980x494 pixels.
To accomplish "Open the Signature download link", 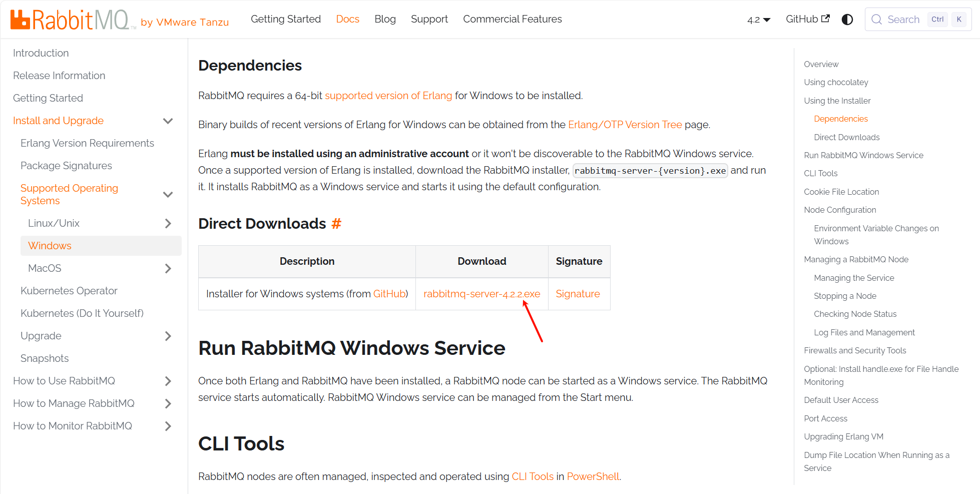I will [x=578, y=294].
